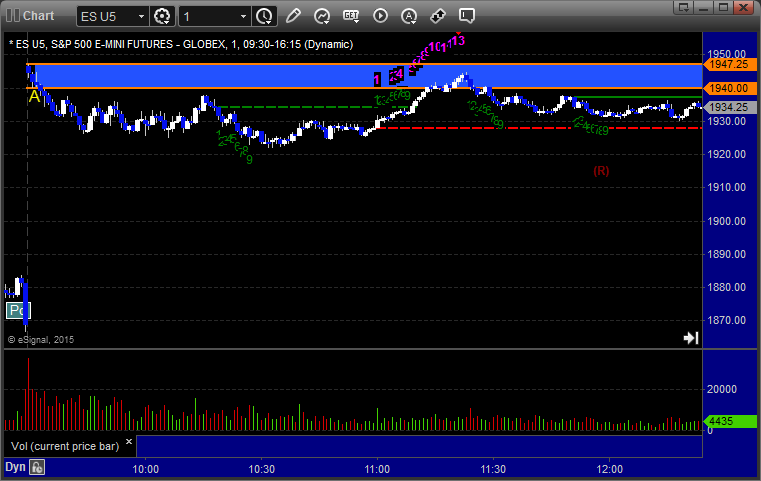
Task: Click the Pc box on the chart
Action: point(18,311)
